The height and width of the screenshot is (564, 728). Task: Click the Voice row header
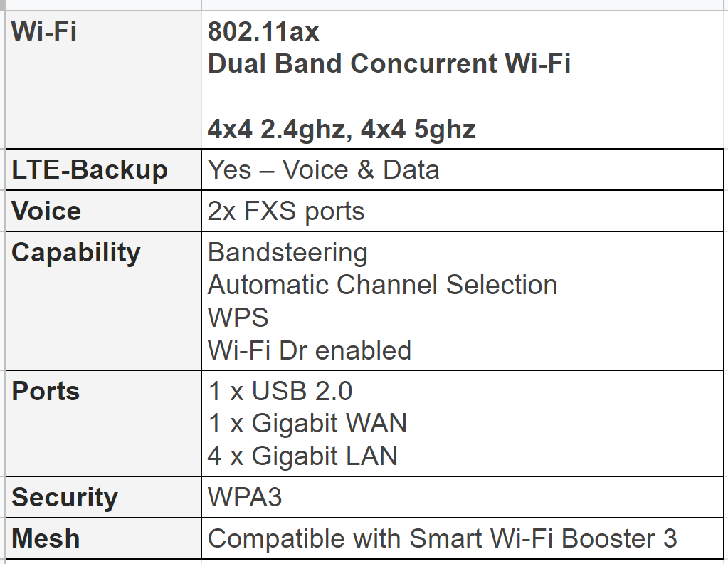click(x=103, y=211)
